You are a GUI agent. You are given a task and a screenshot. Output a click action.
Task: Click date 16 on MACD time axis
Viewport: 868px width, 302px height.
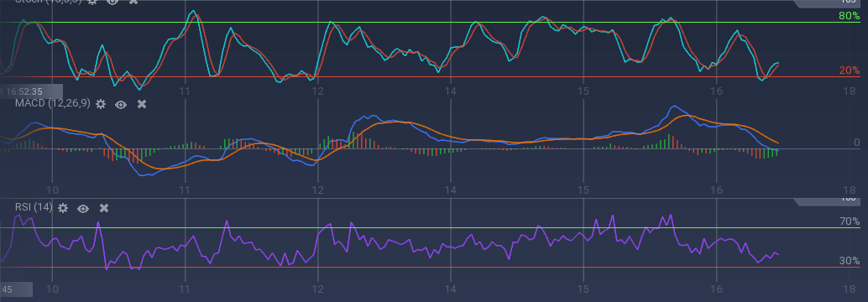pos(716,190)
